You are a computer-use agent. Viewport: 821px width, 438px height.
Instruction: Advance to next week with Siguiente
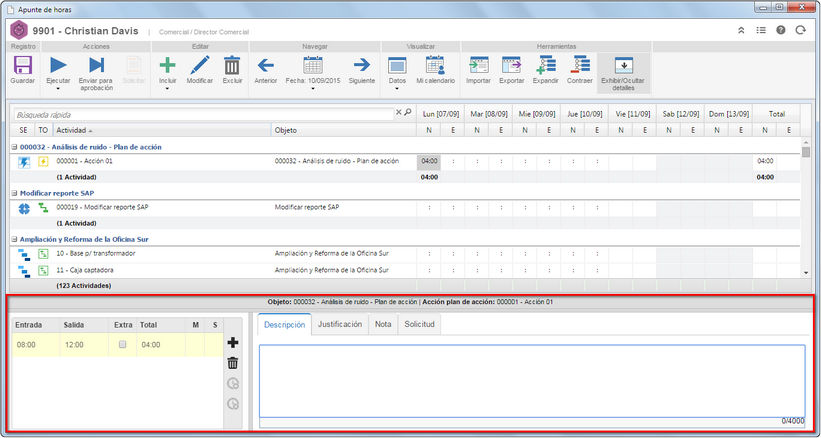point(361,70)
